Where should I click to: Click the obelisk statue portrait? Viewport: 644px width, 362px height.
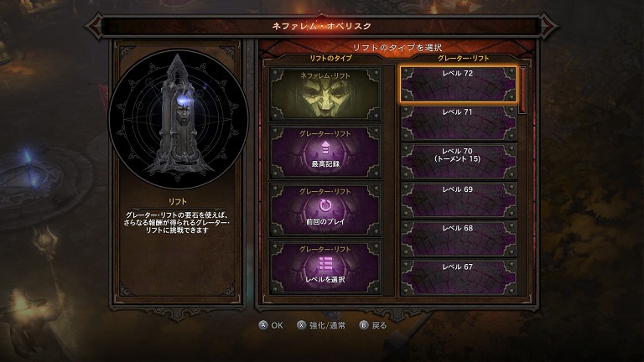tap(179, 119)
